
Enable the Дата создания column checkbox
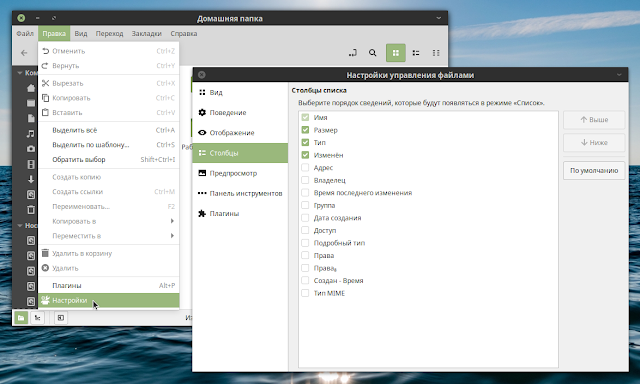coord(305,218)
